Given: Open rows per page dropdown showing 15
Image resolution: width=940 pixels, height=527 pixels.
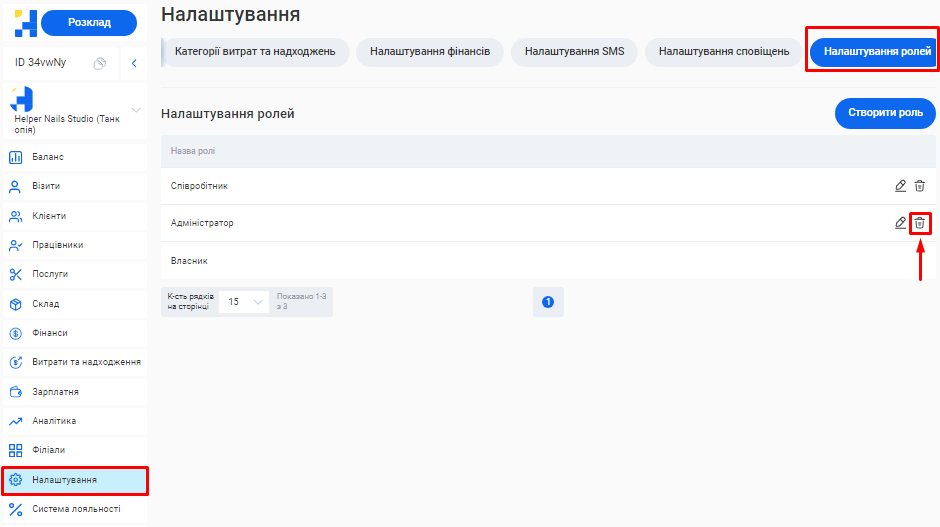Looking at the screenshot, I should click(x=244, y=301).
